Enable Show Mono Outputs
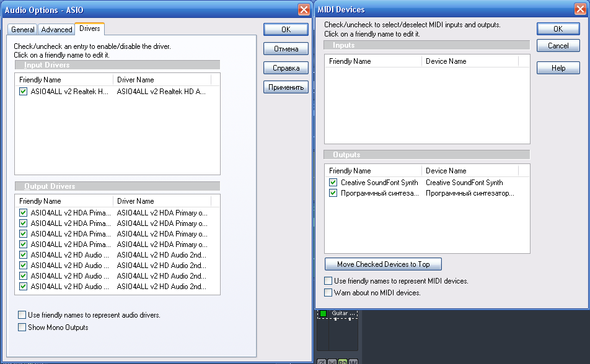 22,327
